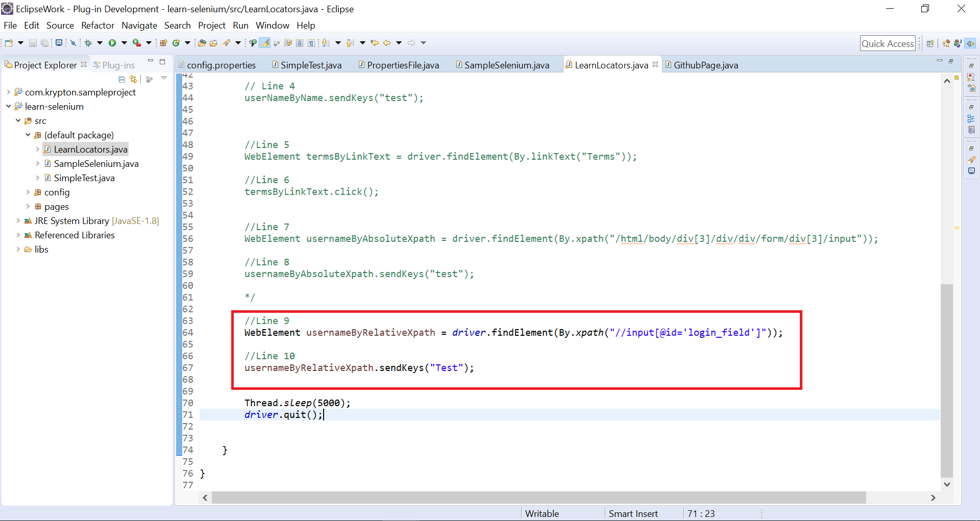Click the Quick Access search field

888,43
